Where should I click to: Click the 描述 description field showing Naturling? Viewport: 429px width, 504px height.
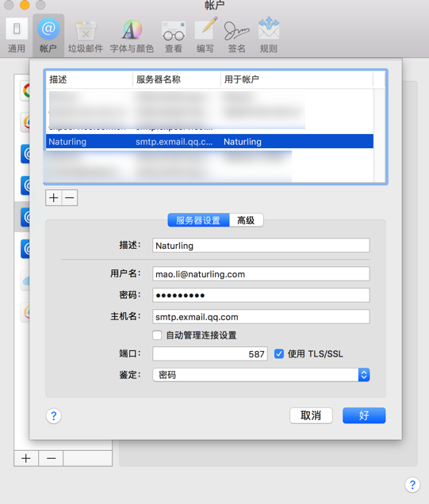click(261, 246)
